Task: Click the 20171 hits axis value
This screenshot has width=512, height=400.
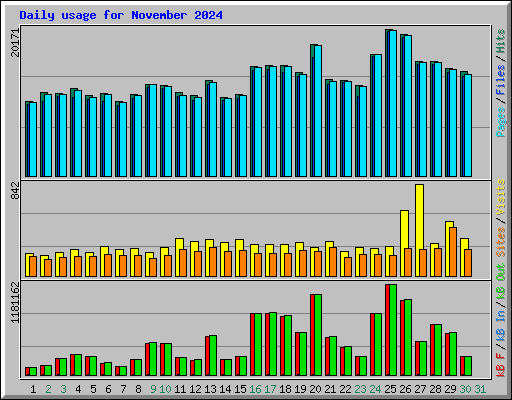Action: pyautogui.click(x=15, y=42)
